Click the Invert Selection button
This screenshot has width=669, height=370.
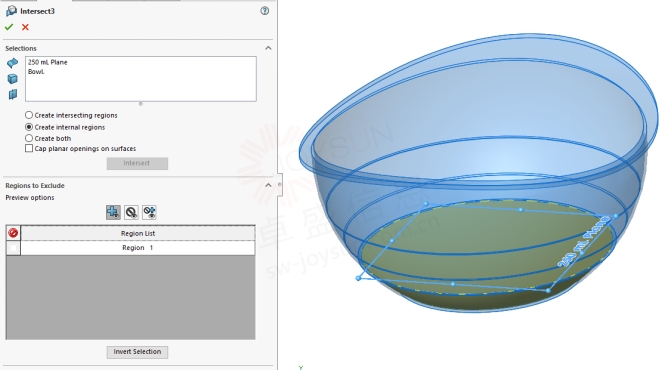coord(137,352)
